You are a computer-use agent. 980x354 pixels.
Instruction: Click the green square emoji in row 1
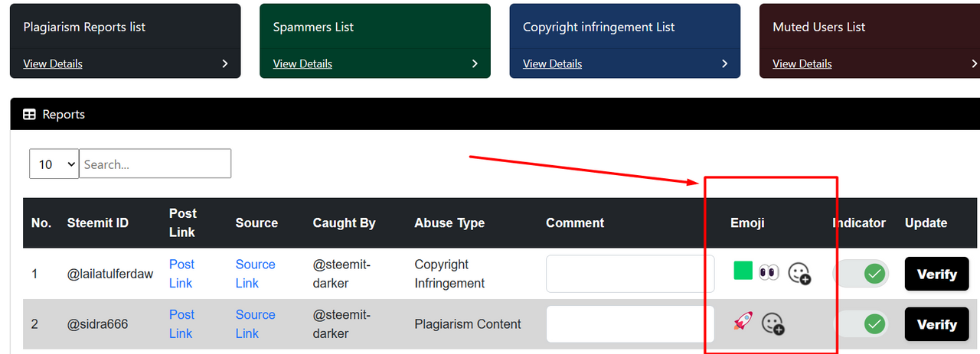pyautogui.click(x=743, y=271)
